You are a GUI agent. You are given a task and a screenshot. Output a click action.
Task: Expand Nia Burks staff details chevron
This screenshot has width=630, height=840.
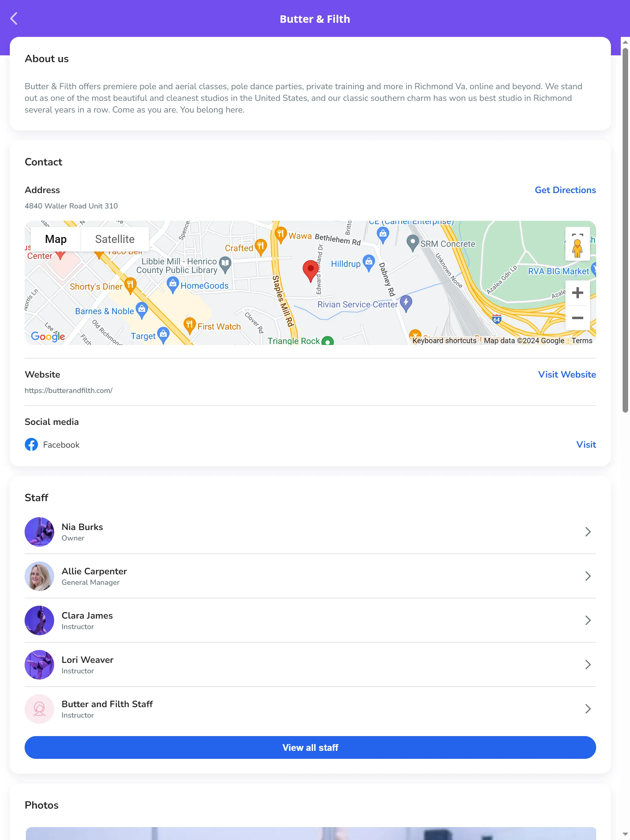588,532
